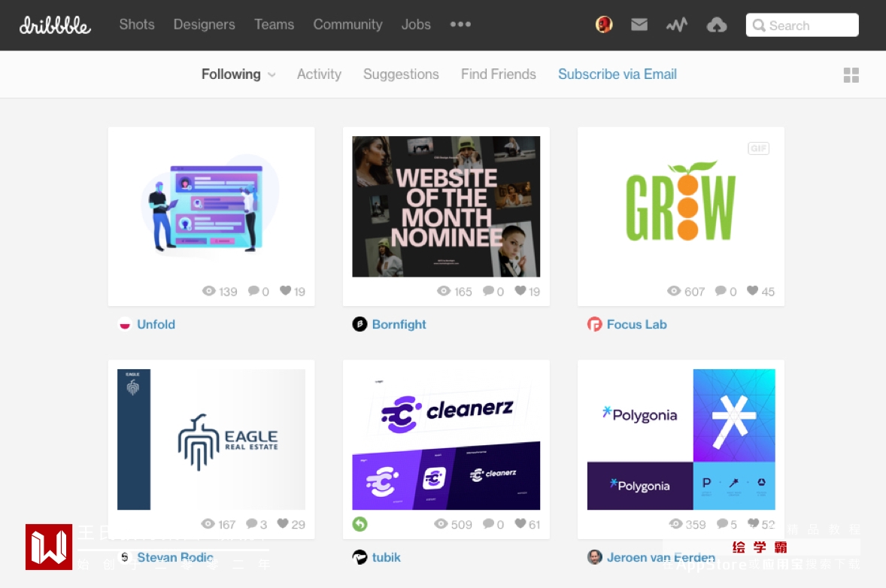
Task: Open the Teams menu
Action: [274, 24]
